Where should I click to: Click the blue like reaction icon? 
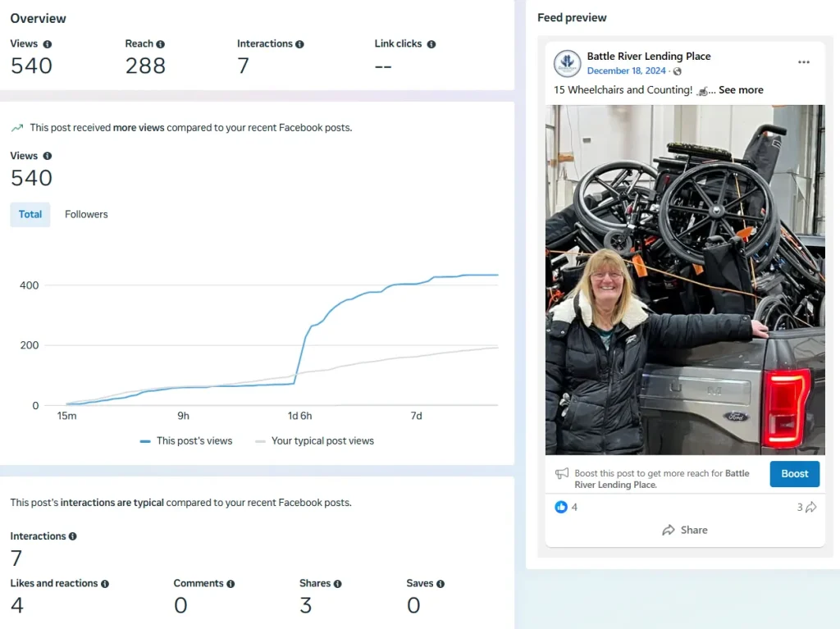561,507
